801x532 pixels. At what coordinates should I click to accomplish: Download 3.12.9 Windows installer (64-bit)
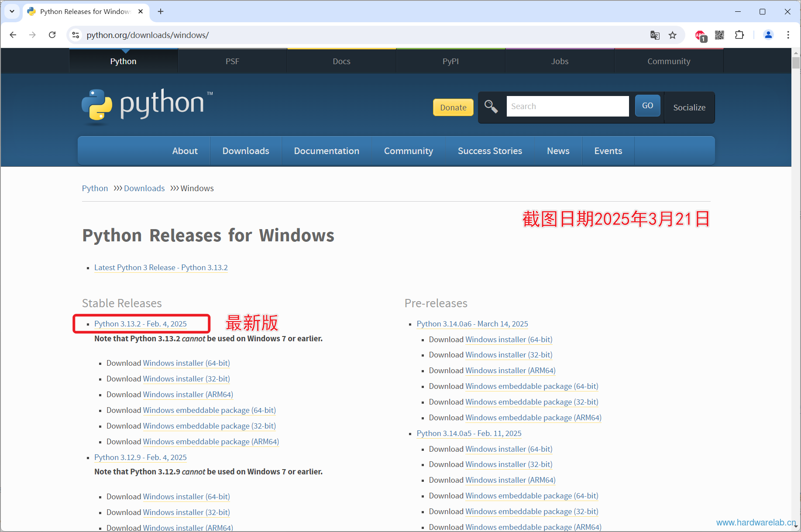[186, 497]
